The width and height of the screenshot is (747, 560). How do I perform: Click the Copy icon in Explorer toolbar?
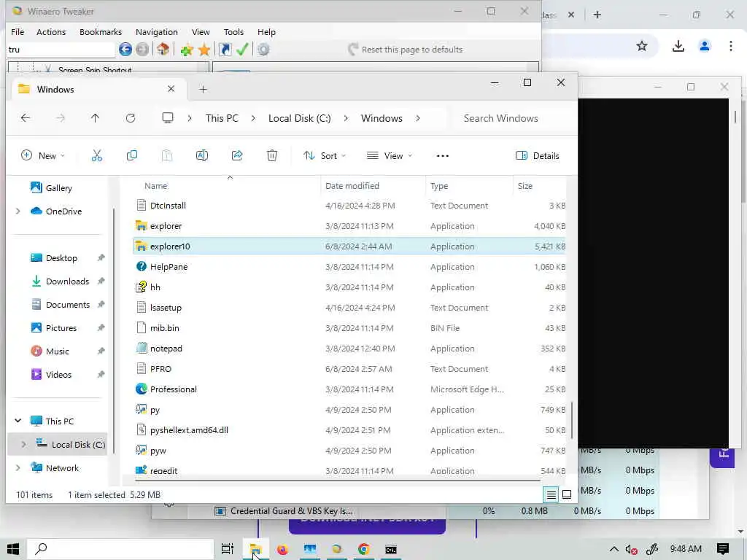click(132, 156)
